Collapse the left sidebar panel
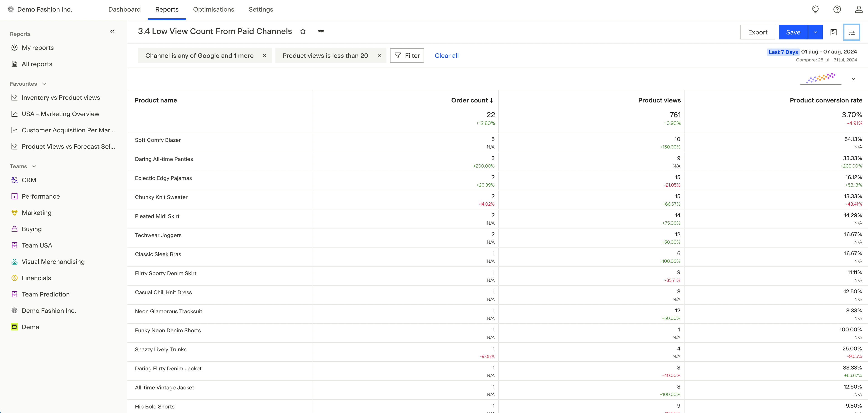 [x=112, y=31]
